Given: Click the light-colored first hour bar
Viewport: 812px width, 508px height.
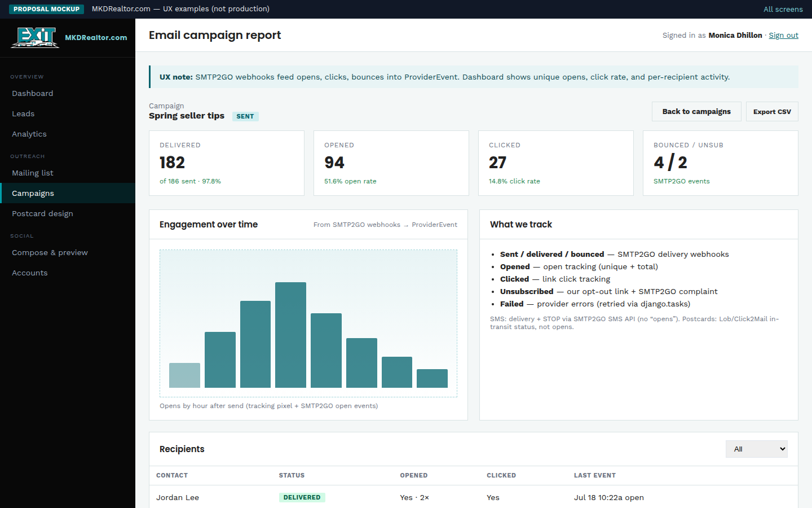Looking at the screenshot, I should 184,375.
